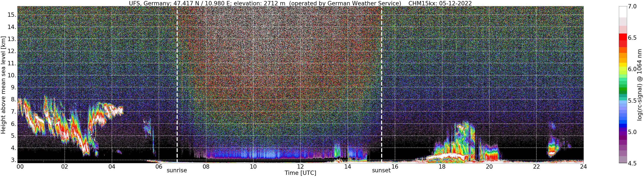
Task: Click the colorbar value "7.0"
Action: (x=632, y=7)
